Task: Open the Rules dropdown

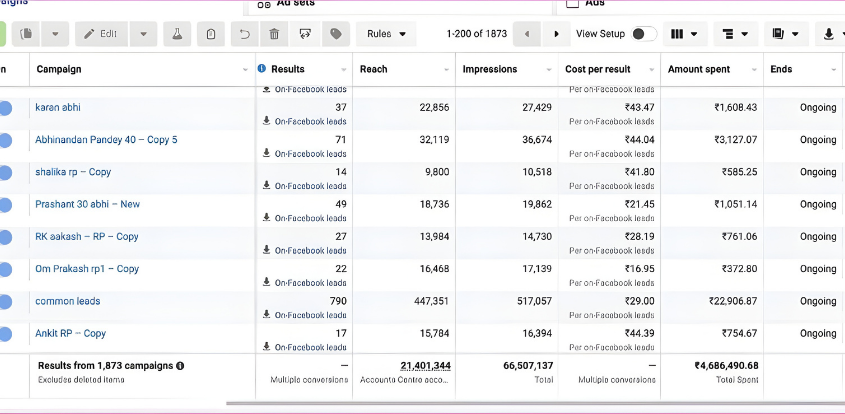Action: pos(386,34)
